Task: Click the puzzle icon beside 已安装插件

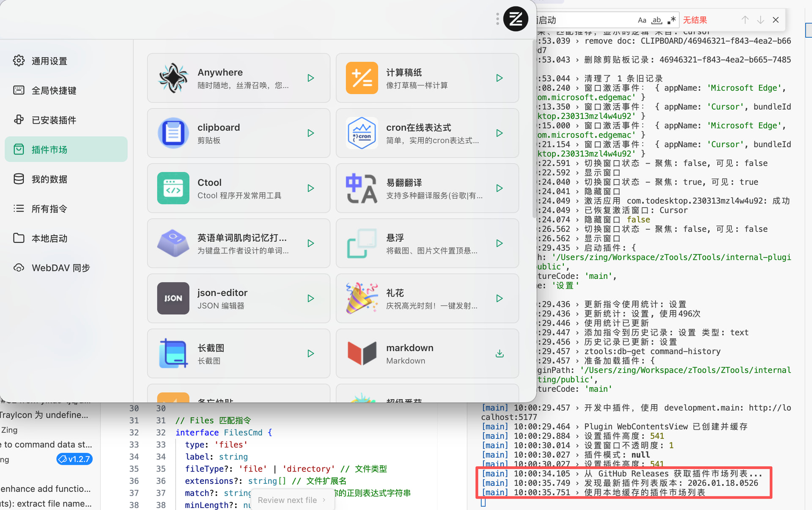Action: tap(19, 120)
